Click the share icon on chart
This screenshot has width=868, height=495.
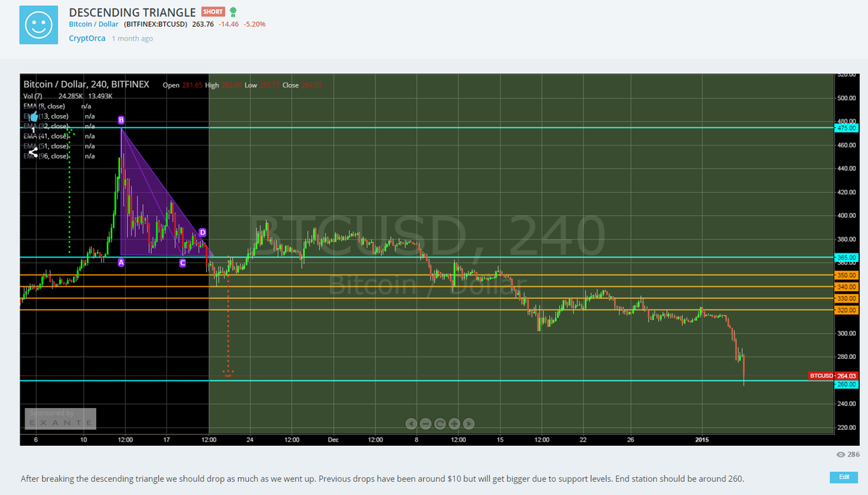(33, 152)
